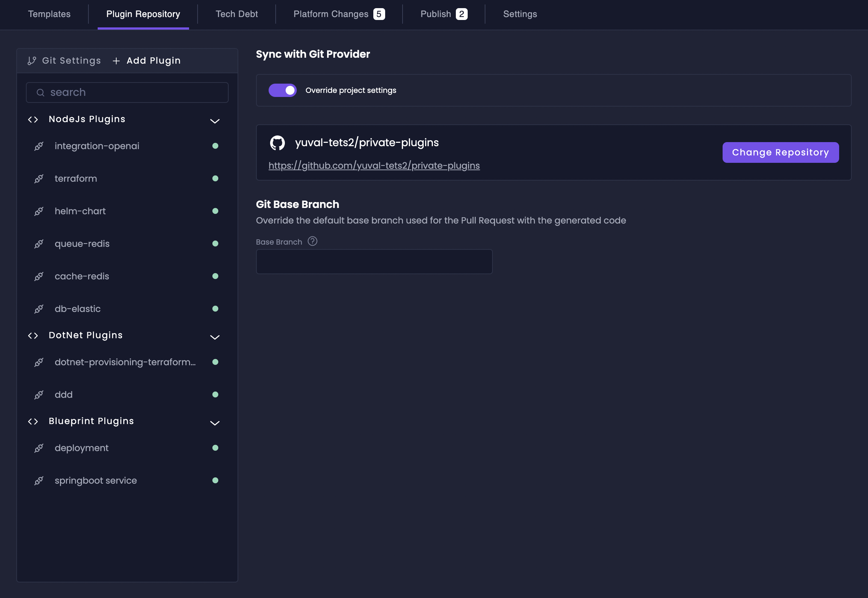Switch to the Tech Debt tab
Image resolution: width=868 pixels, height=598 pixels.
click(236, 14)
